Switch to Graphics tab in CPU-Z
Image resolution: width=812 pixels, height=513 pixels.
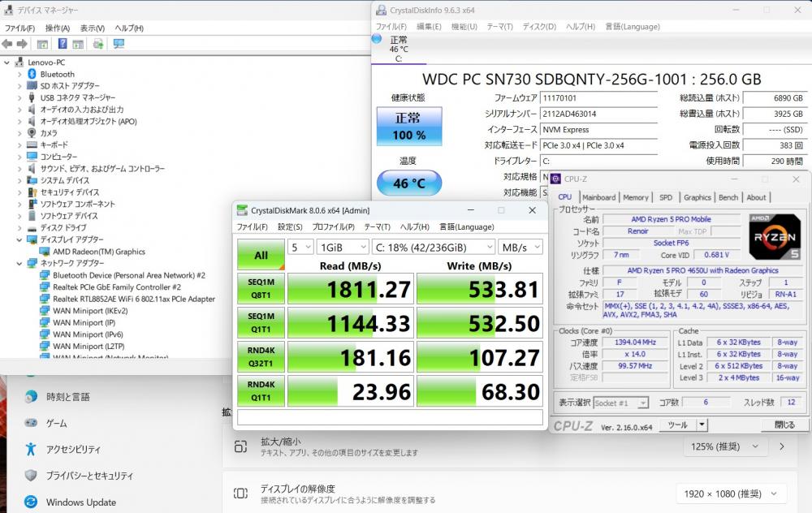[x=697, y=197]
